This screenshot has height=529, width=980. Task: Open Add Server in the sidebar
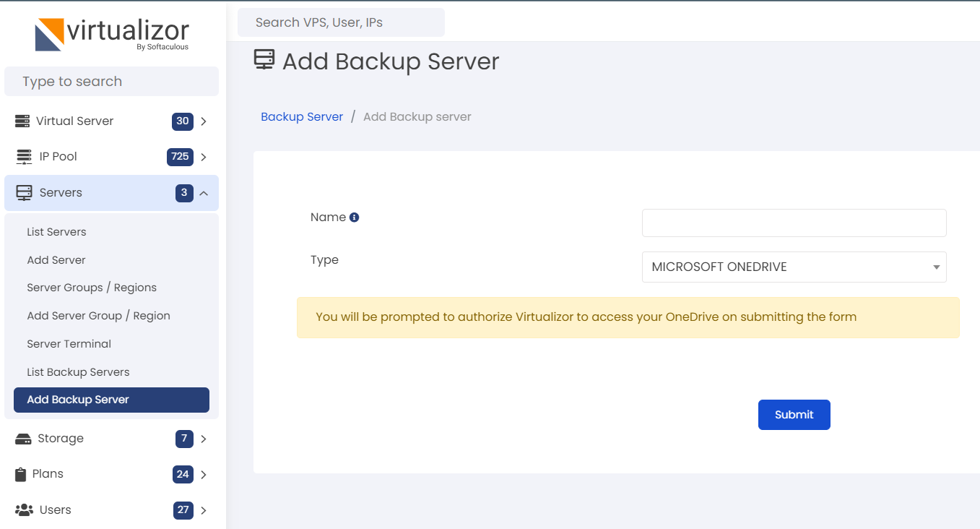[x=56, y=260]
